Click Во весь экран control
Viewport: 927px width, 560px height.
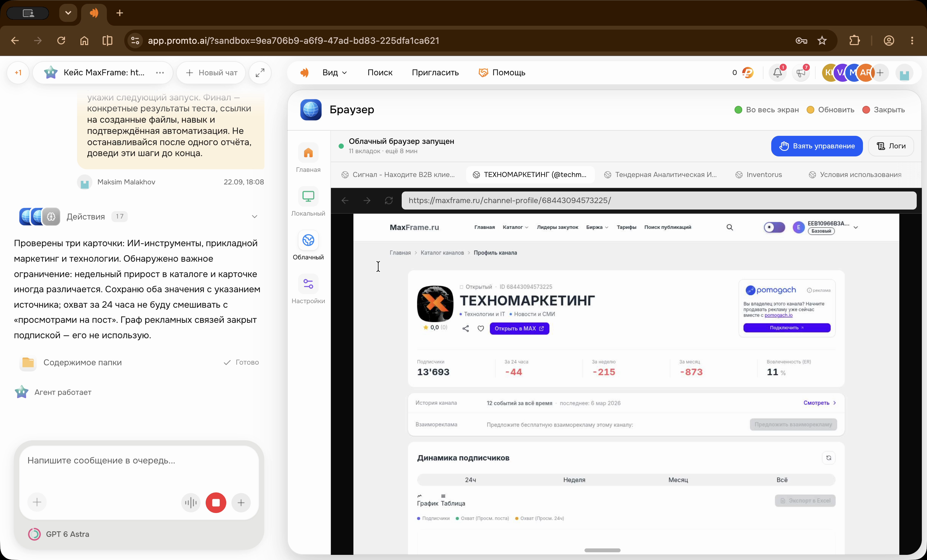(x=766, y=110)
